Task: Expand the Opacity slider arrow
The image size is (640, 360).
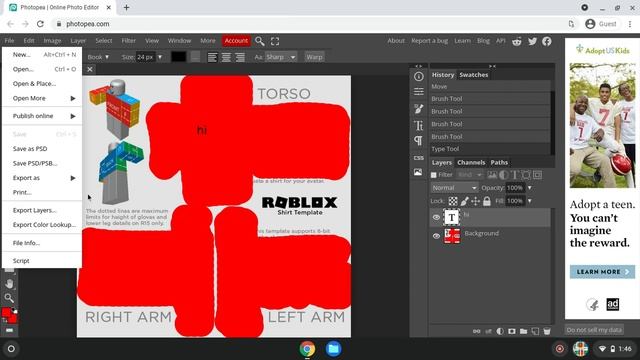Action: [x=529, y=188]
